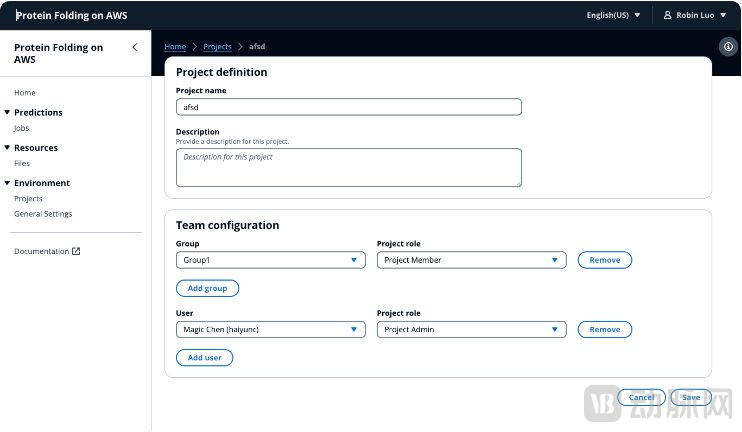The height and width of the screenshot is (432, 742).
Task: Collapse the side navigation panel
Action: coord(135,47)
